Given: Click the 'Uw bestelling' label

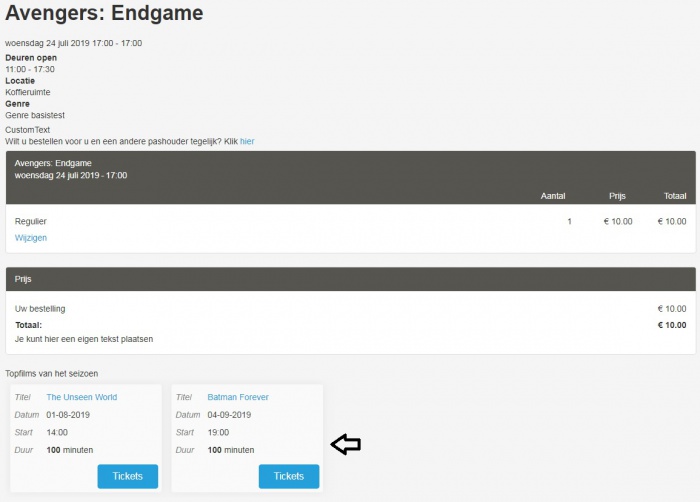Looking at the screenshot, I should point(40,309).
